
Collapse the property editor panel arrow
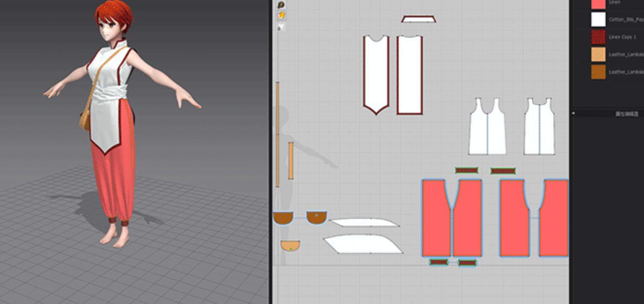click(574, 114)
